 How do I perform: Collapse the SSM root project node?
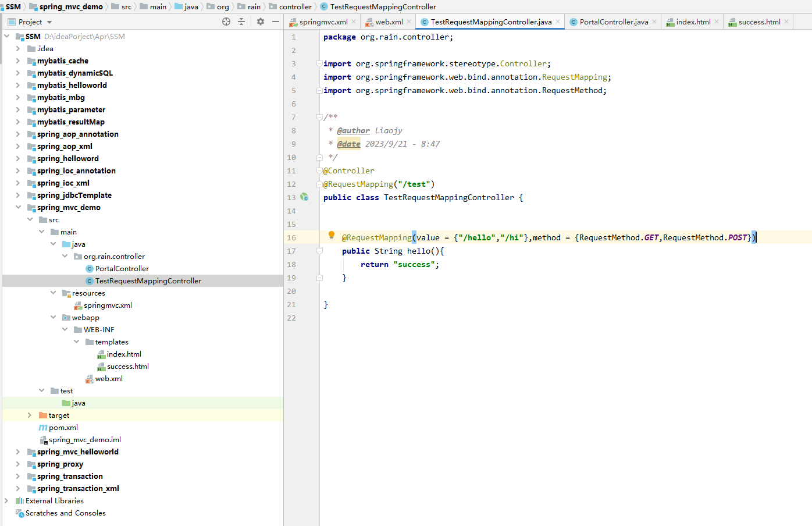pos(6,36)
